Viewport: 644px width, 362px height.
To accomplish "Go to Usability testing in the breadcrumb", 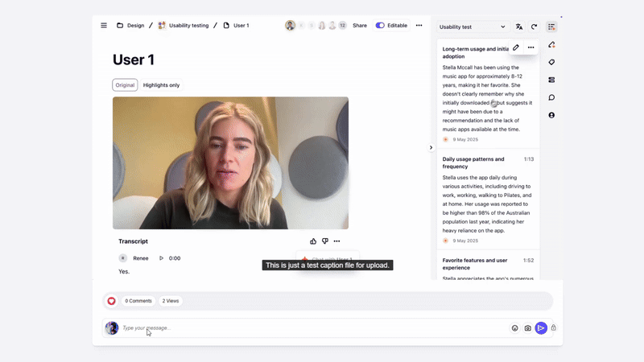I will tap(188, 26).
